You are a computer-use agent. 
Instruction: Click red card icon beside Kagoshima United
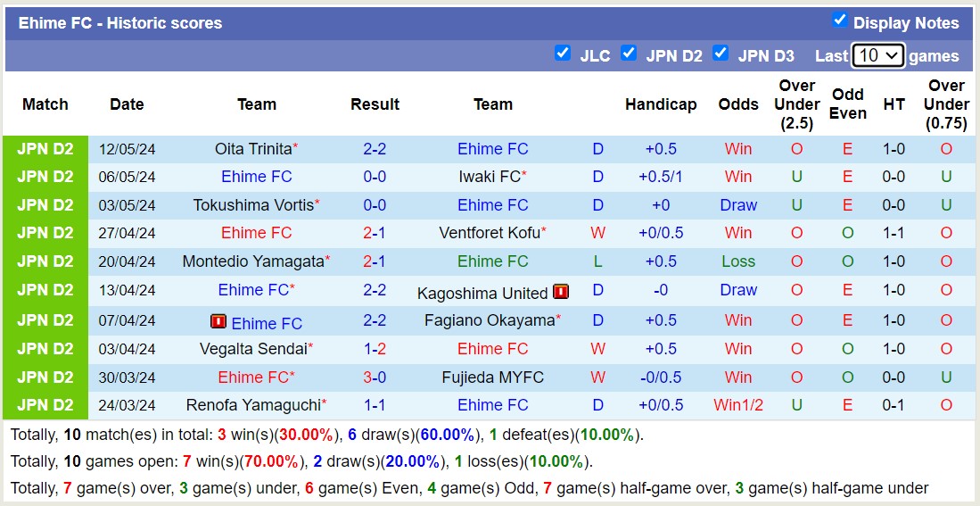click(561, 292)
